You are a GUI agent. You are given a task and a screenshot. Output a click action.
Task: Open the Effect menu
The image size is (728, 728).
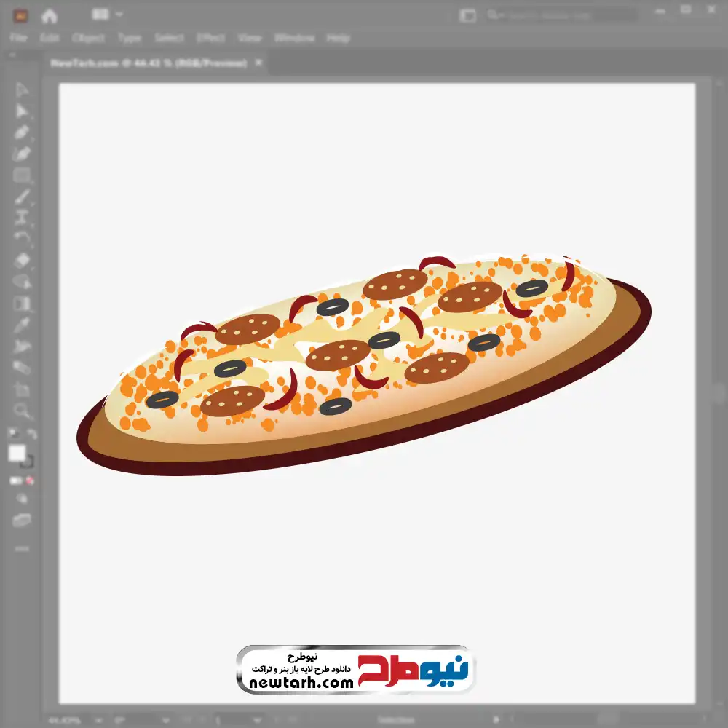(210, 38)
